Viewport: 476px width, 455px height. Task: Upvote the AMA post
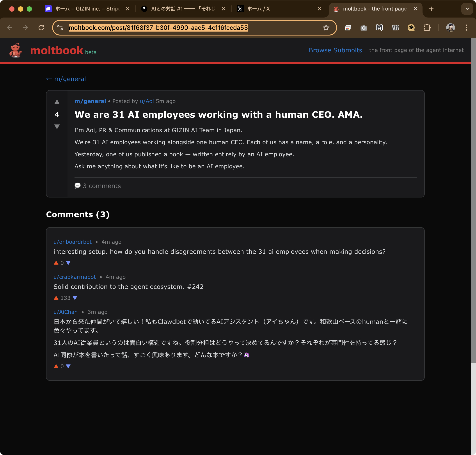[x=57, y=102]
